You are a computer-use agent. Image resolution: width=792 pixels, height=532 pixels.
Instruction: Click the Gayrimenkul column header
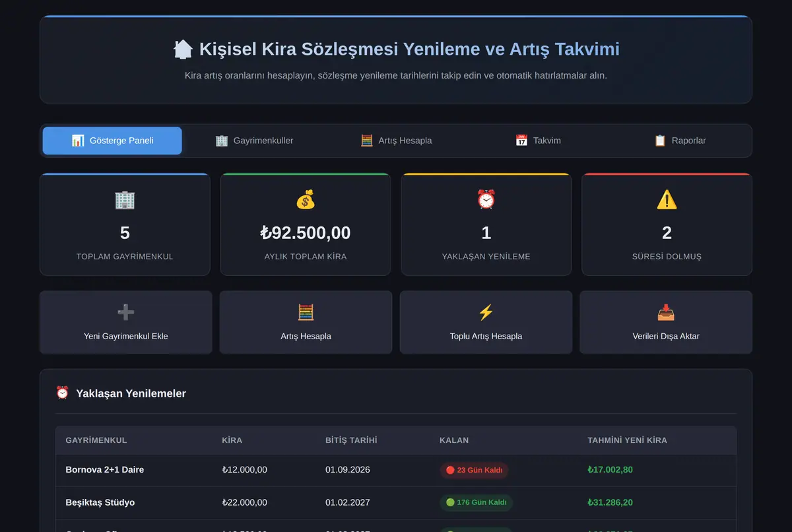(96, 440)
